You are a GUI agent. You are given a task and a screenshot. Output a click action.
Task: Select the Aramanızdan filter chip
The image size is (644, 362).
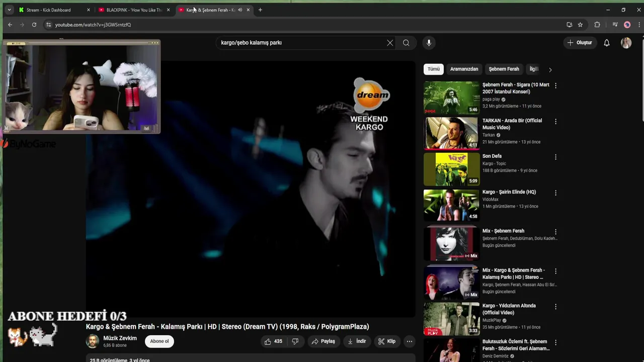click(x=464, y=69)
